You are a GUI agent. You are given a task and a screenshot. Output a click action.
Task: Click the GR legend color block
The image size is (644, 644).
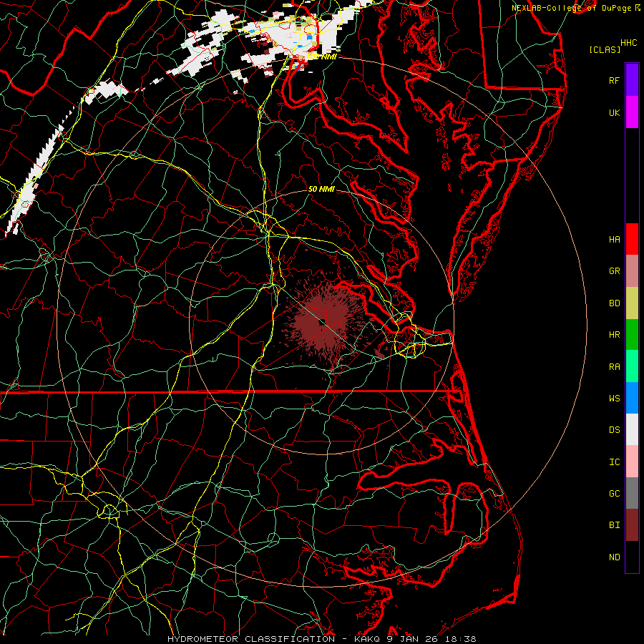(632, 271)
